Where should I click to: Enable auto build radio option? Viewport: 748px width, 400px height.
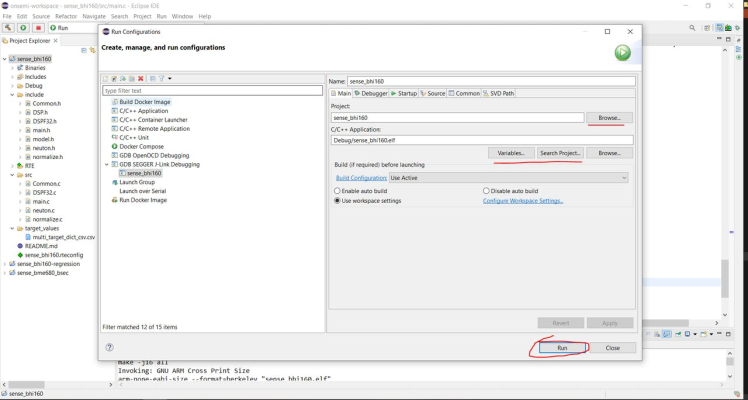(x=338, y=191)
